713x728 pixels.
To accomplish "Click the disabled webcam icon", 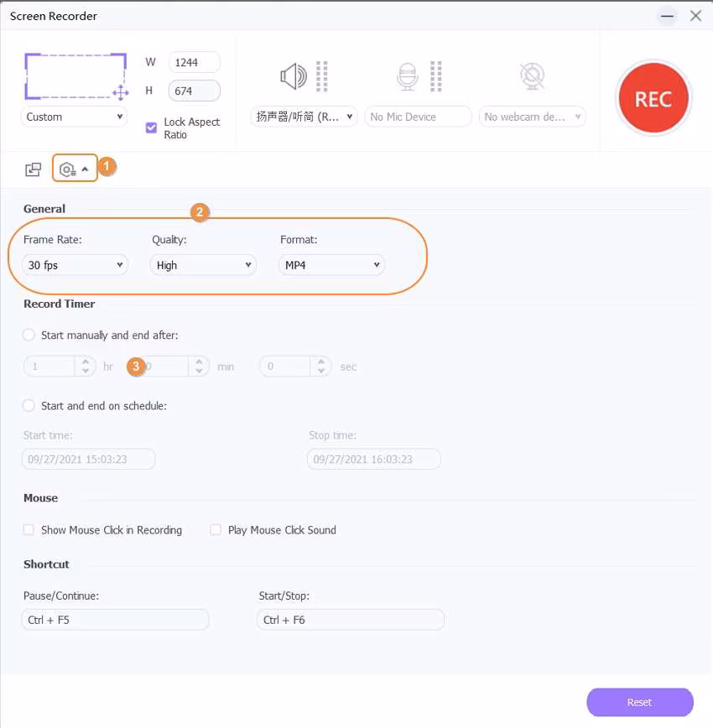I will 532,77.
